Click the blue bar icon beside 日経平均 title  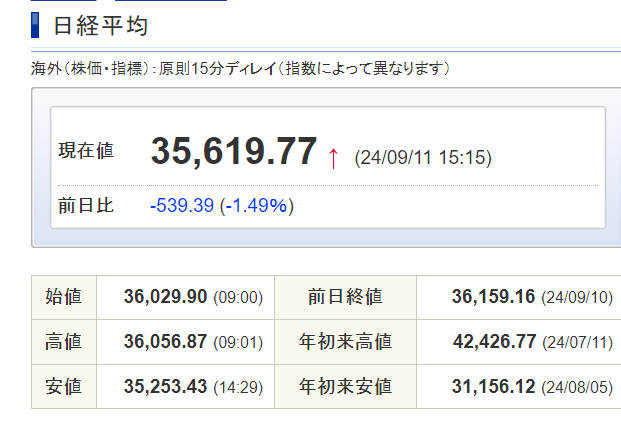coord(36,25)
